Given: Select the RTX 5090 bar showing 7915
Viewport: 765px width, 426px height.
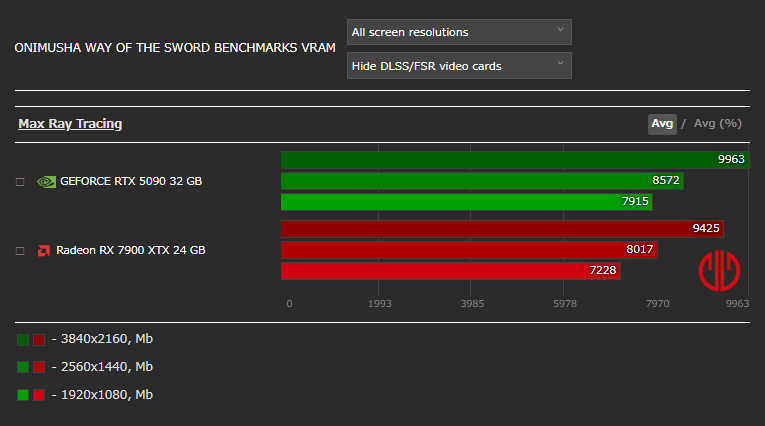Looking at the screenshot, I should tap(466, 202).
